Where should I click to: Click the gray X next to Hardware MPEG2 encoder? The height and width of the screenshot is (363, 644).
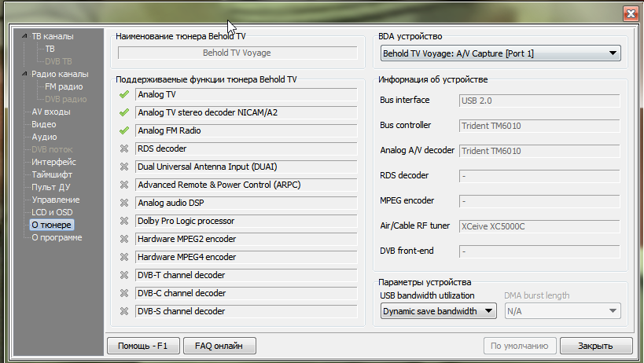pos(123,239)
